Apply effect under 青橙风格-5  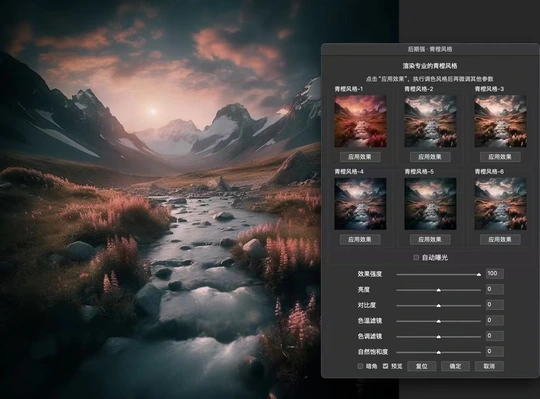[430, 240]
